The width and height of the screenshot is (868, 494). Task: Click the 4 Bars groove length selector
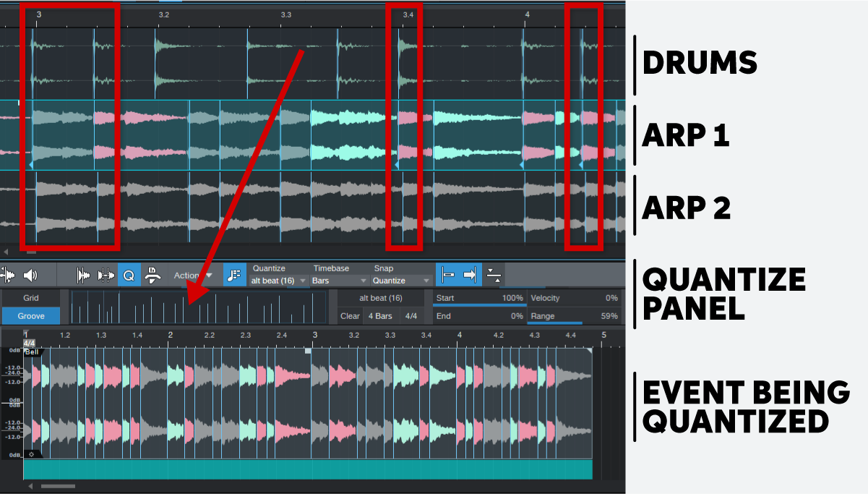point(381,315)
